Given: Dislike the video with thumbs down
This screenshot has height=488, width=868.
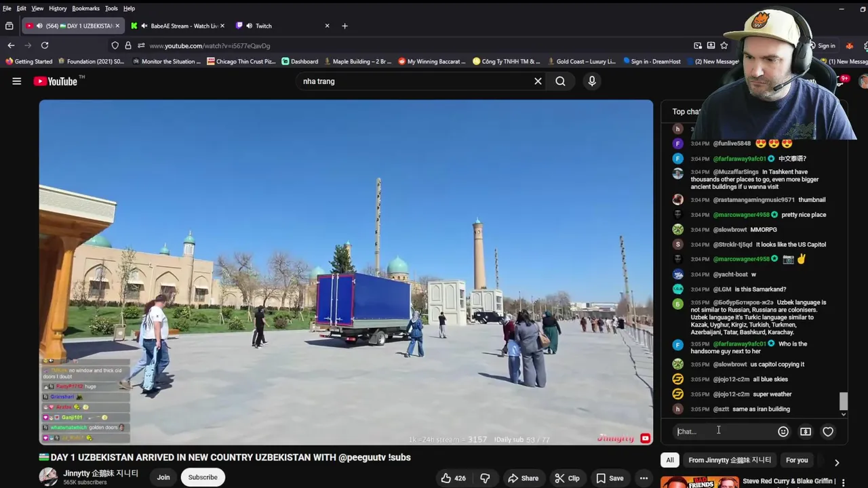Looking at the screenshot, I should [x=485, y=479].
